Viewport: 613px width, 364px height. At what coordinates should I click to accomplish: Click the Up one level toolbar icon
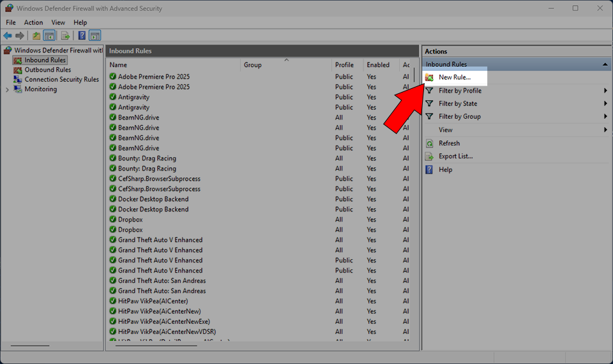point(36,36)
